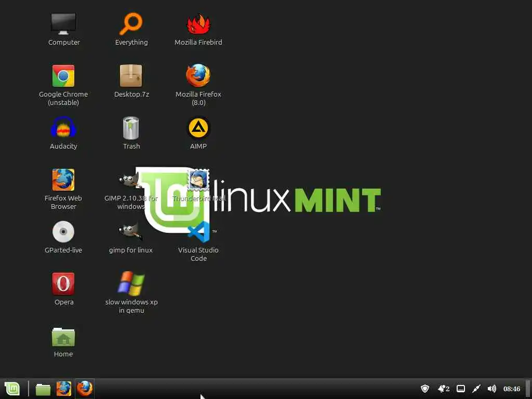Open the file manager from the taskbar
The width and height of the screenshot is (532, 399).
tap(43, 389)
